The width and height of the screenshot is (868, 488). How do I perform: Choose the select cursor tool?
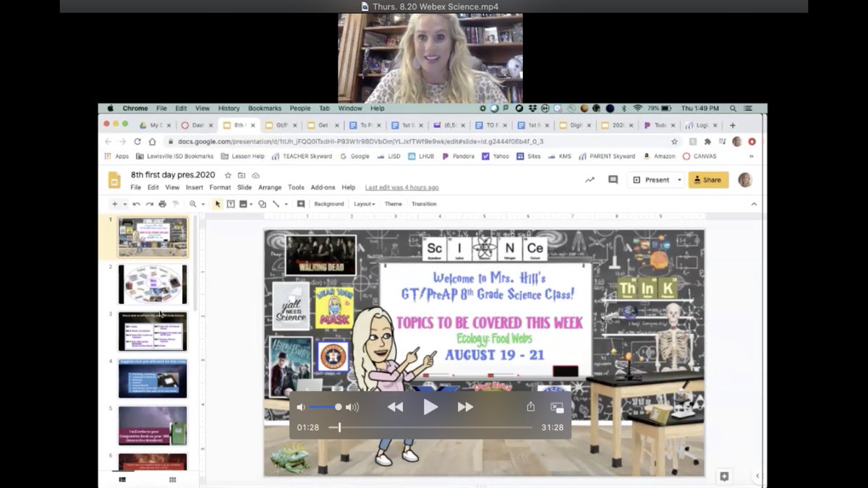pos(218,204)
